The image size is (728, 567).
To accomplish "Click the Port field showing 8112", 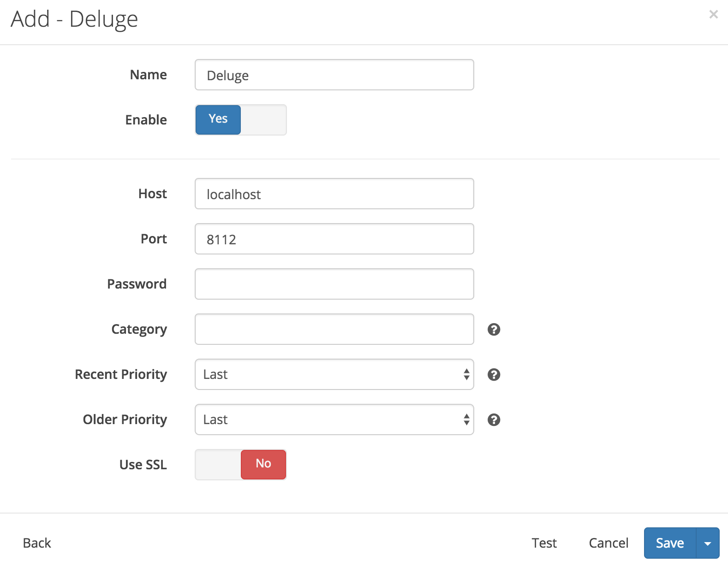I will 334,239.
